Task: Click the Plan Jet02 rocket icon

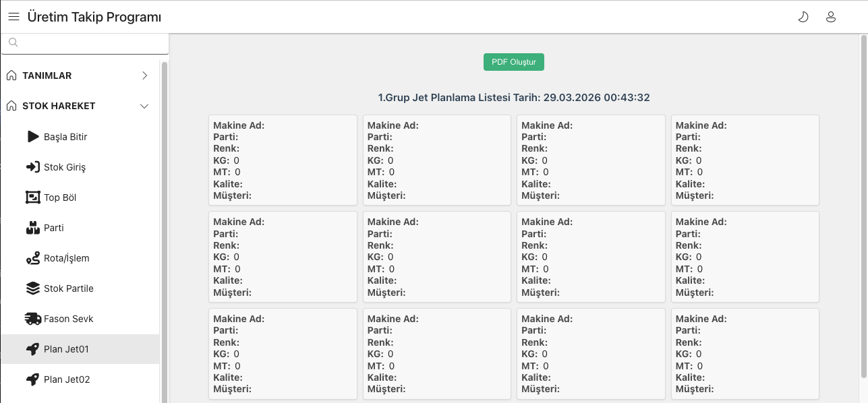Action: [x=33, y=379]
